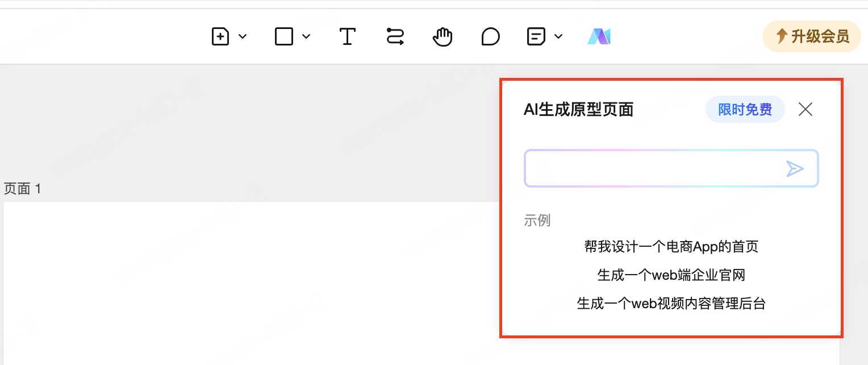Send the AI prompt with arrow icon
Image resolution: width=868 pixels, height=365 pixels.
click(795, 168)
